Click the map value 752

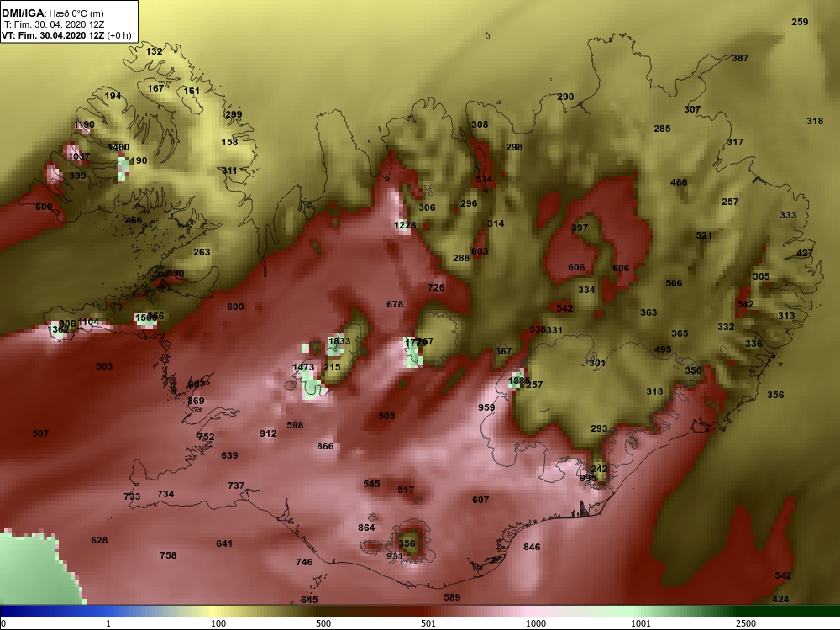pyautogui.click(x=206, y=437)
